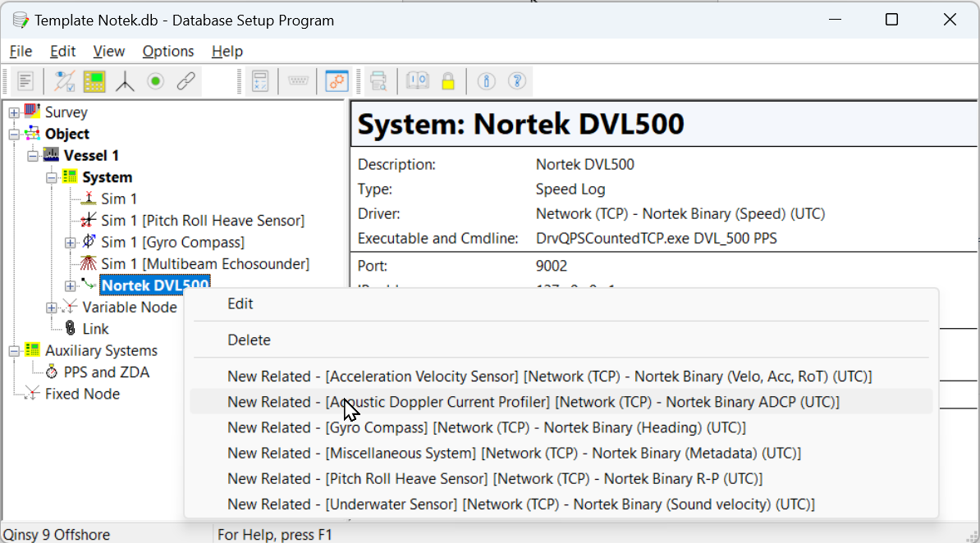The height and width of the screenshot is (543, 980).
Task: Choose Edit from the context menu
Action: coord(240,303)
